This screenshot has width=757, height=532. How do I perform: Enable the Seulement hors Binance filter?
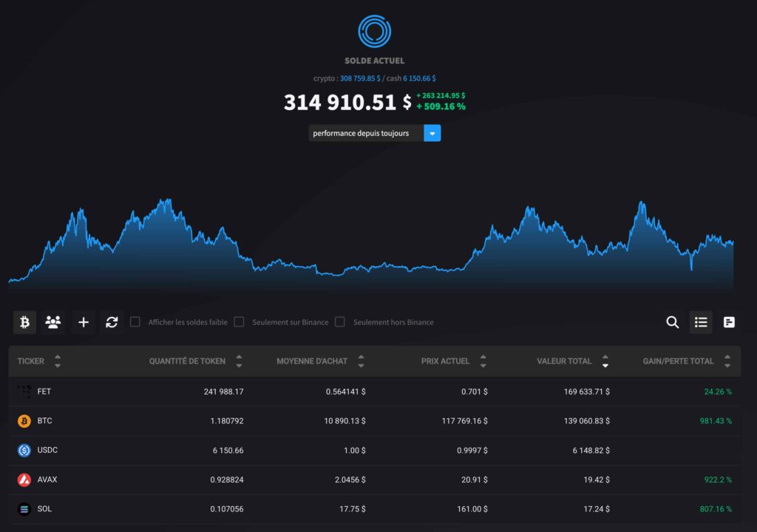[339, 322]
